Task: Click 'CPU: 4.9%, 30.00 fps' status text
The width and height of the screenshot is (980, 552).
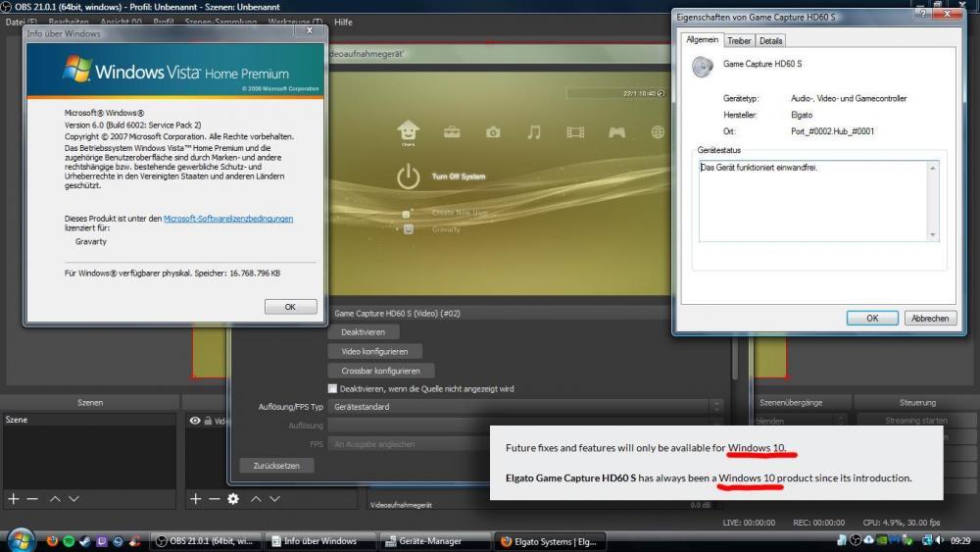Action: pos(902,523)
